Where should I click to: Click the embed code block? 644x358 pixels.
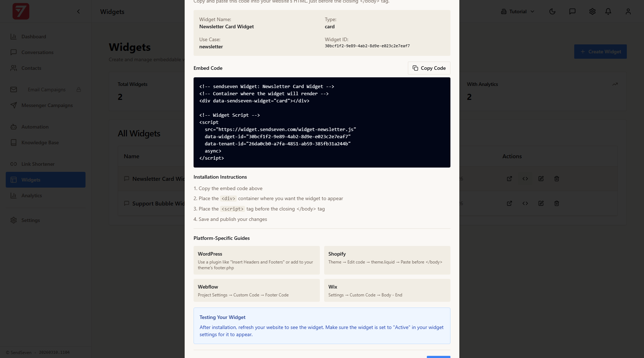pos(322,122)
